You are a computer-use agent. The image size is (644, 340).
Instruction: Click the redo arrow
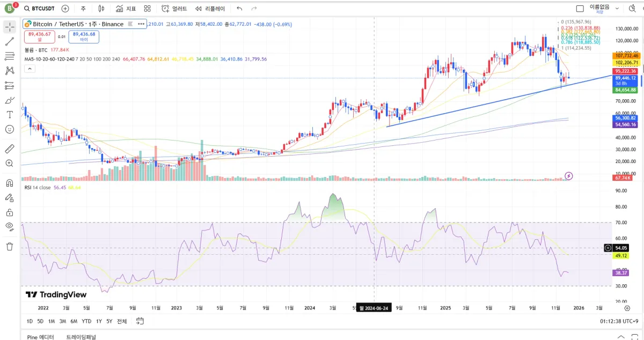click(x=254, y=9)
